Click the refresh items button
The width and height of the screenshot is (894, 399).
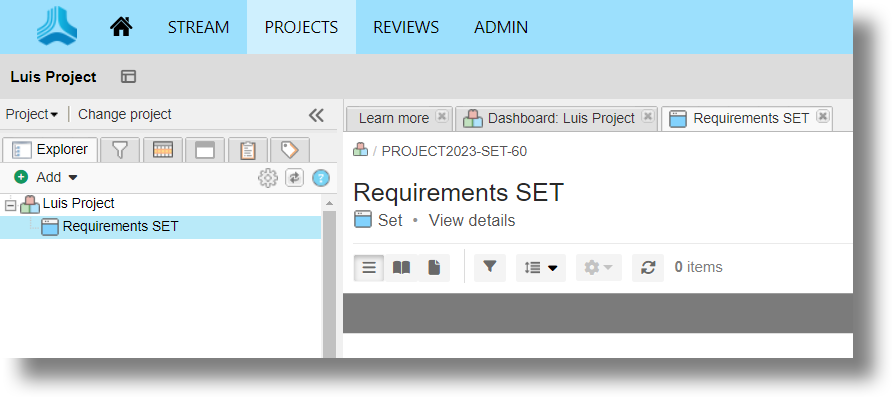(648, 267)
